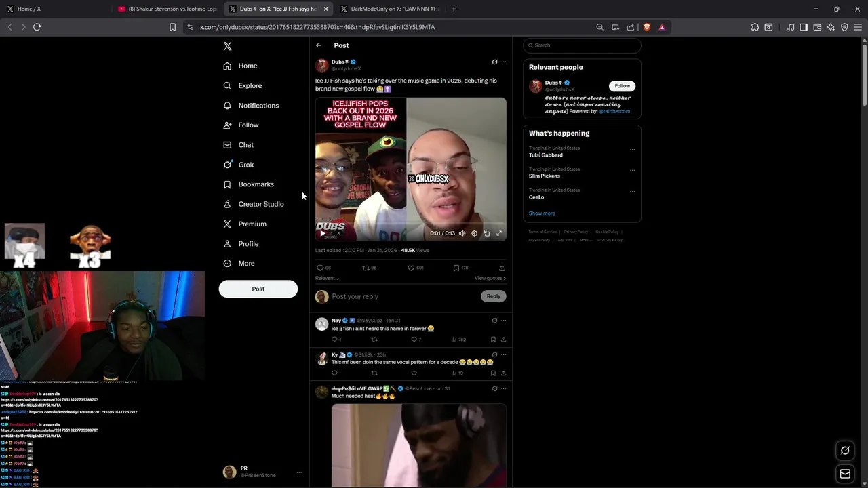Switch to DarkModeOnly on X tab
Screen dimensions: 868x488
(x=390, y=9)
